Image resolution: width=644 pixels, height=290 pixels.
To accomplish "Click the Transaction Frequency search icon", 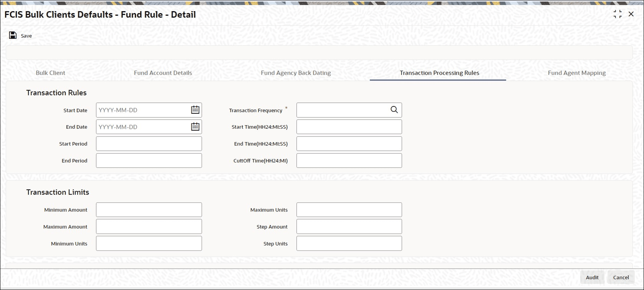I will 394,110.
